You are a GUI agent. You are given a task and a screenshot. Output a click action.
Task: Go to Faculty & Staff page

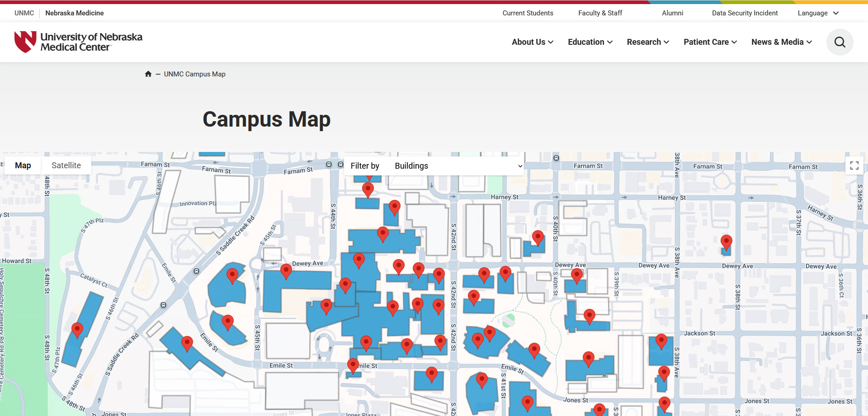pyautogui.click(x=600, y=13)
